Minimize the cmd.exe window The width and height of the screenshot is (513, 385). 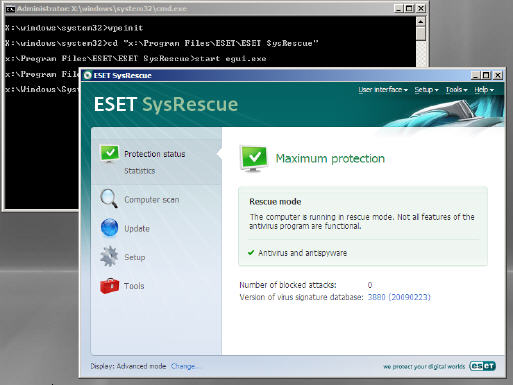click(398, 8)
